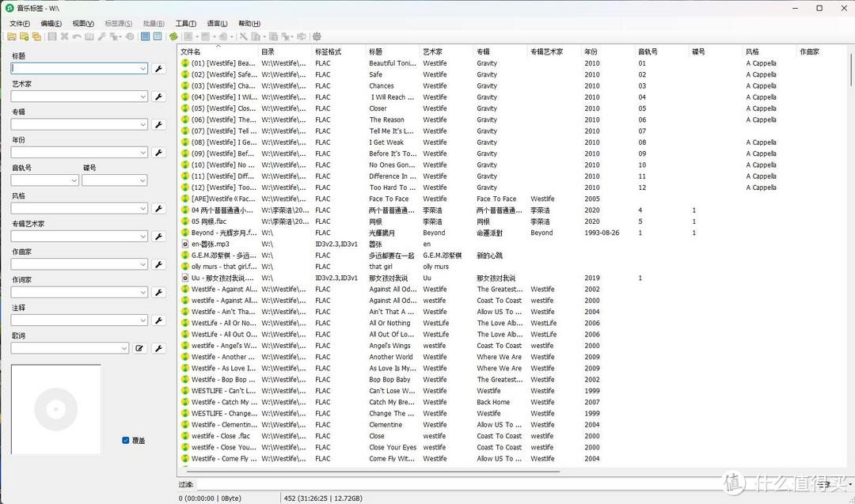855x504 pixels.
Task: Click the green refresh icon in toolbar
Action: pos(173,36)
